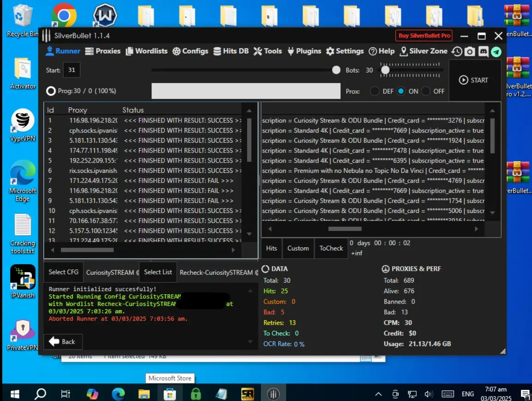Open Edge browser from the taskbar

pos(118,394)
